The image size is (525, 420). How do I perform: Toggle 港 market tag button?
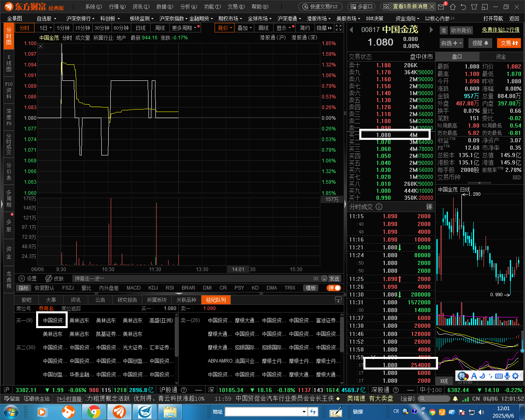443,30
